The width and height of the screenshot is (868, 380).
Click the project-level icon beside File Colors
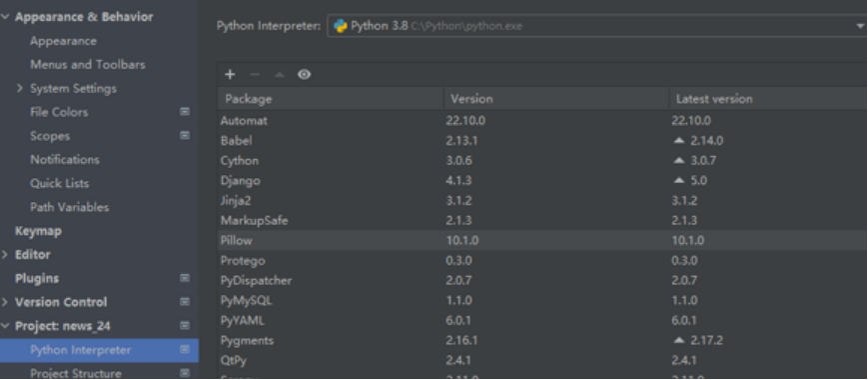(185, 112)
